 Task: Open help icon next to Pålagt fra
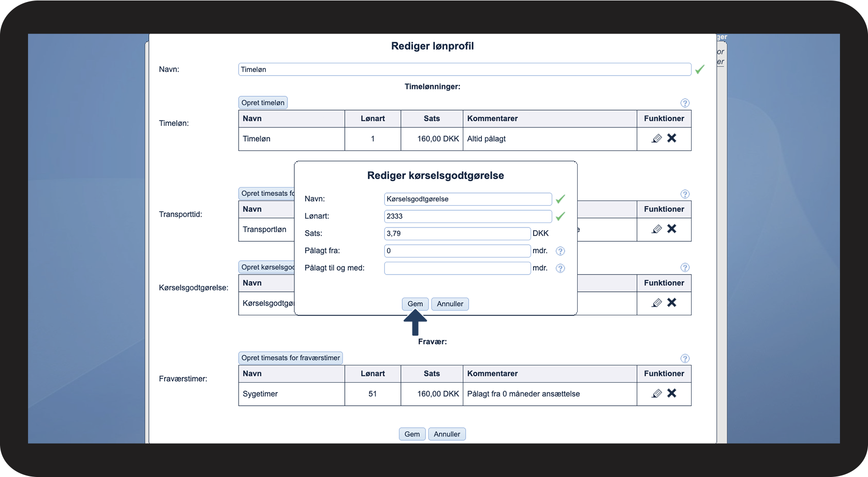560,251
